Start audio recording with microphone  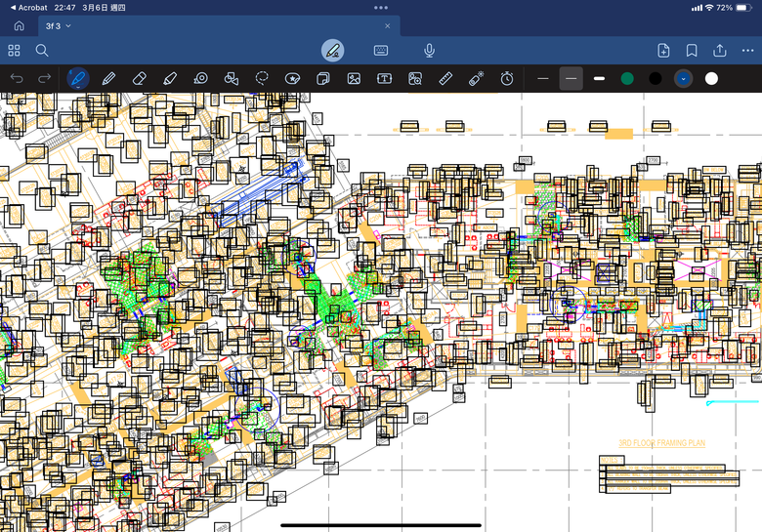coord(429,51)
